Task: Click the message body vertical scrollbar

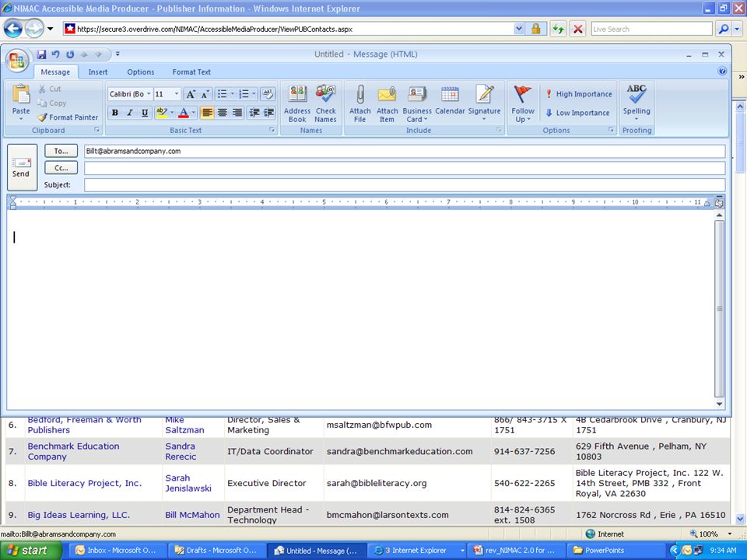Action: coord(719,309)
